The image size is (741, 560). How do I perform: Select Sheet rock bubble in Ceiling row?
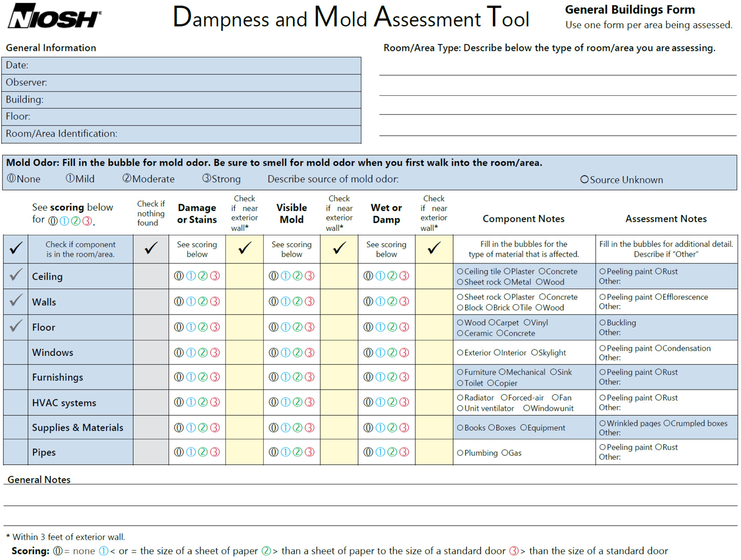[x=460, y=282]
